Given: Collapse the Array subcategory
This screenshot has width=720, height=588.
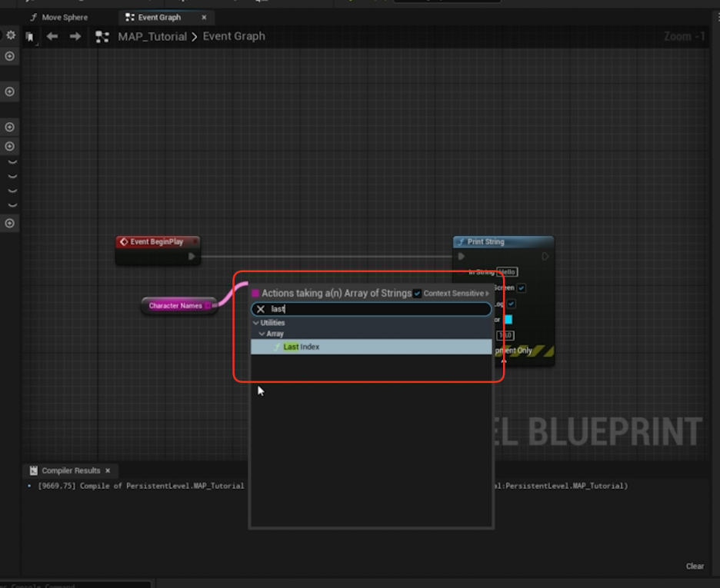Looking at the screenshot, I should pyautogui.click(x=262, y=334).
